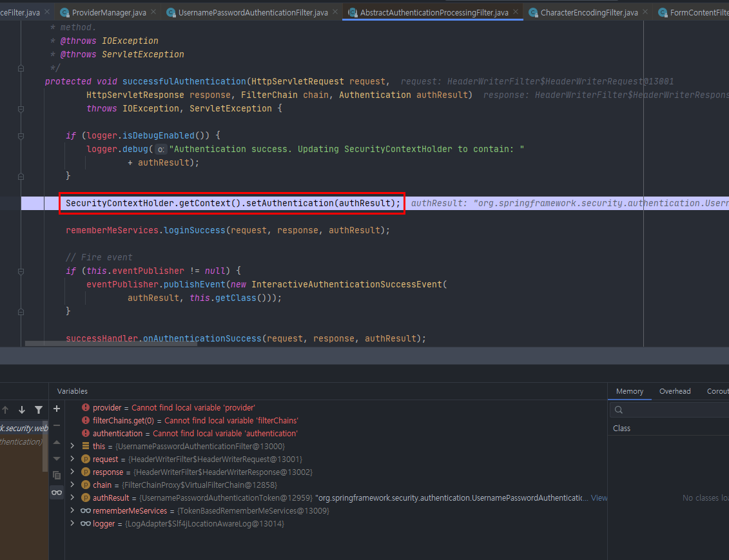Open CharacterEncodingFilter.java tab
Image resolution: width=729 pixels, height=560 pixels.
point(588,12)
